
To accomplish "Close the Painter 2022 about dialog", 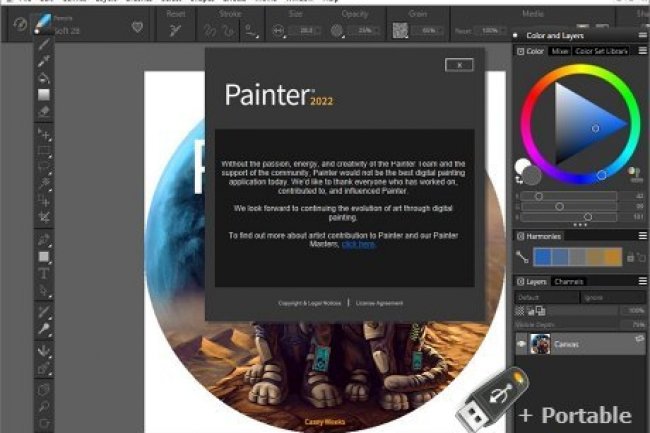I will tap(459, 64).
